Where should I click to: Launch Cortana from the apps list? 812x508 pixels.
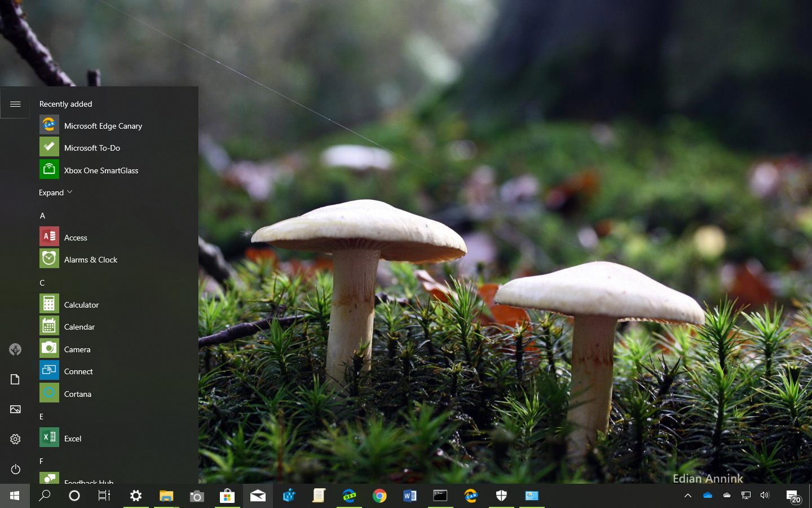[77, 393]
